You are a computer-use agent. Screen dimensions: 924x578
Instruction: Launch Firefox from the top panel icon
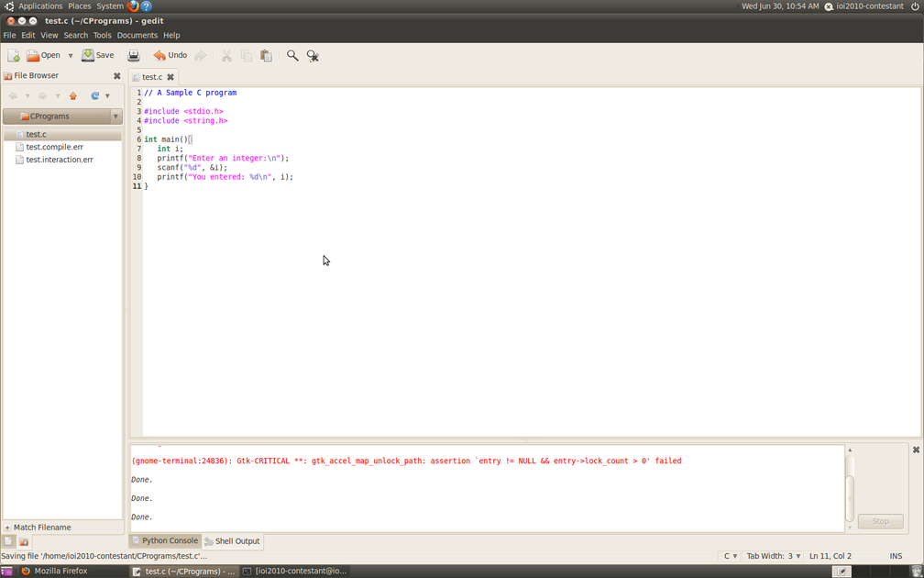click(133, 6)
